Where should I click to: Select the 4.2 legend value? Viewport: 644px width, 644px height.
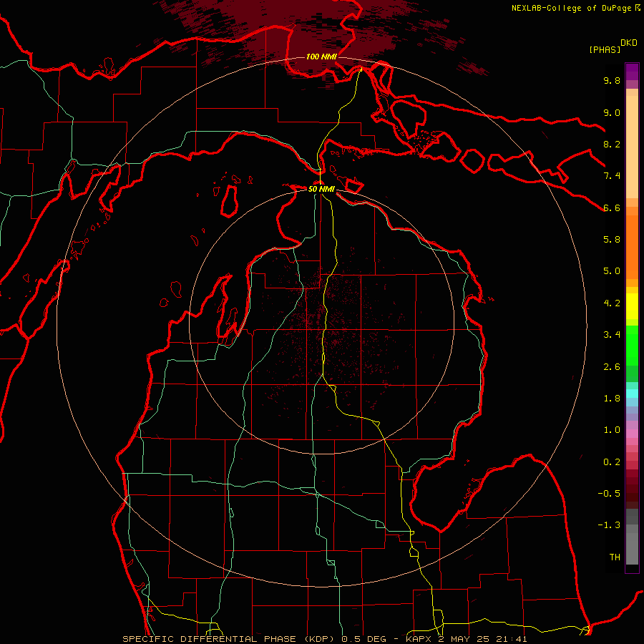(612, 303)
